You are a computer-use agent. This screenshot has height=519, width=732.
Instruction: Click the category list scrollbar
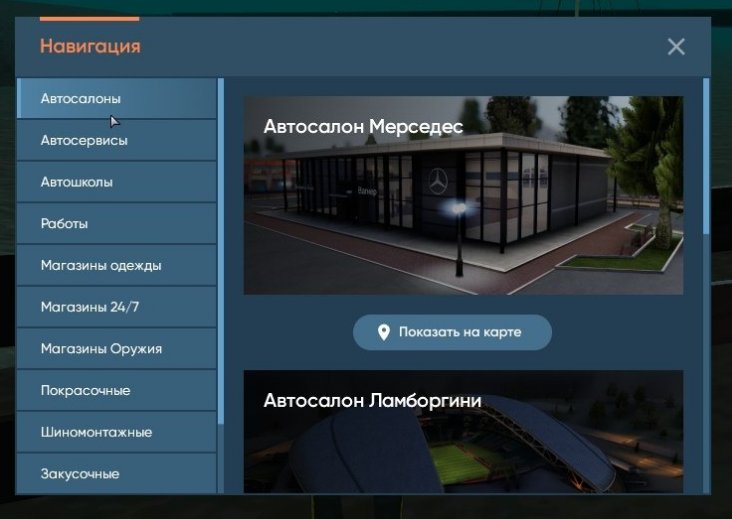221,251
